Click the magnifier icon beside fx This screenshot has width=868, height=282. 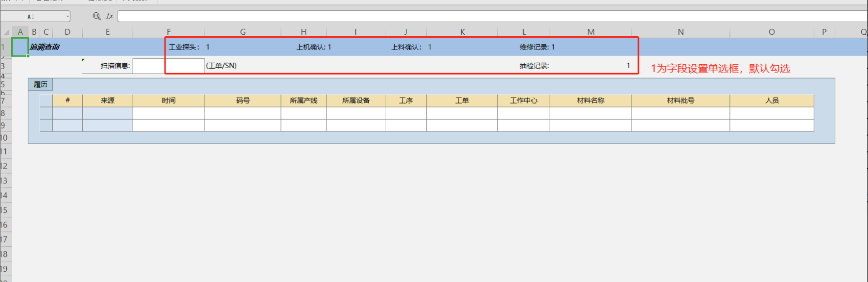click(x=96, y=16)
